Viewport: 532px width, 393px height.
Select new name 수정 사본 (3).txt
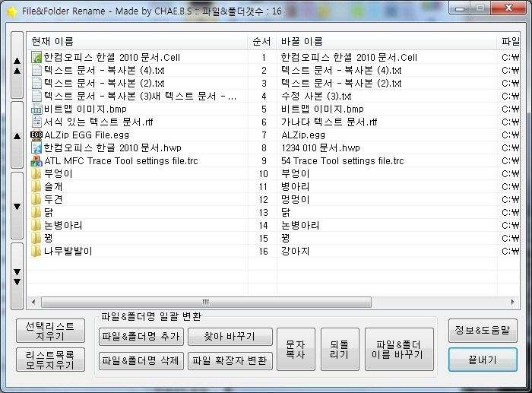(316, 97)
